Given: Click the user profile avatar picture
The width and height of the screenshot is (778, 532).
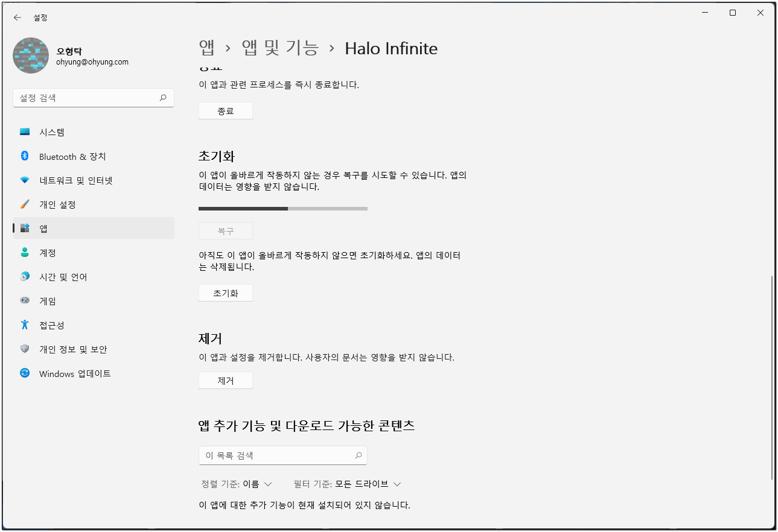Looking at the screenshot, I should (31, 56).
